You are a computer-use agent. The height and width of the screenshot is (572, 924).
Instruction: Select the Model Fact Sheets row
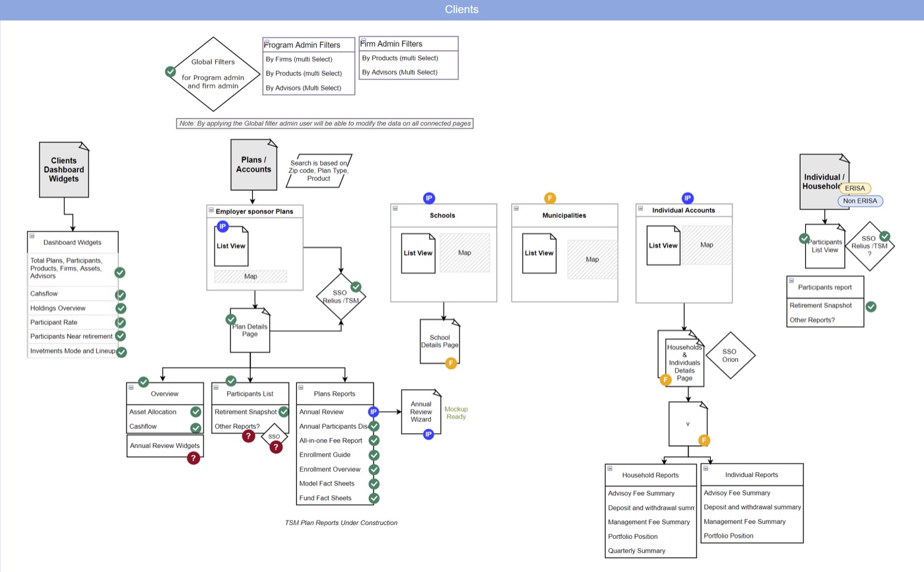(335, 483)
